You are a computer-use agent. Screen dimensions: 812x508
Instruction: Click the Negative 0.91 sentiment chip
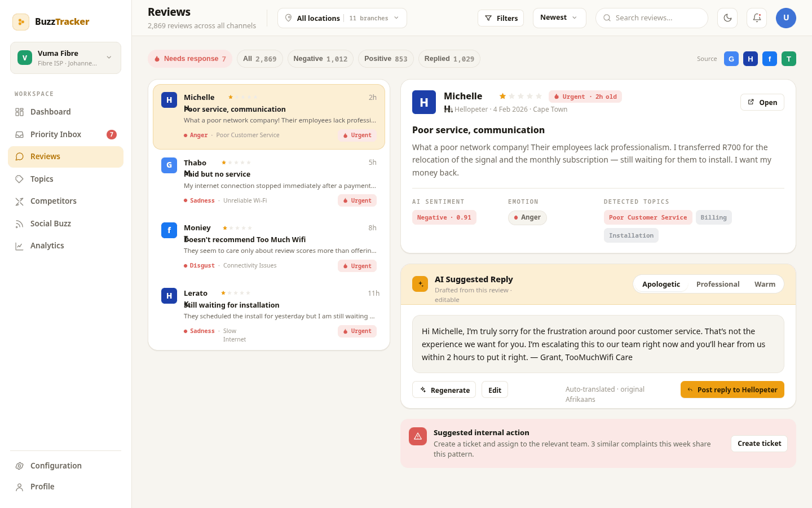pyautogui.click(x=444, y=217)
